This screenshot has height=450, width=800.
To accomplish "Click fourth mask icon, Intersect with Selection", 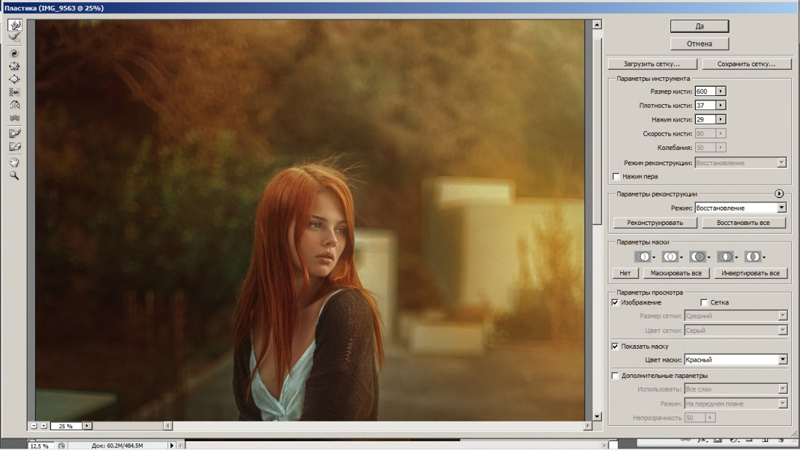I will (x=726, y=257).
